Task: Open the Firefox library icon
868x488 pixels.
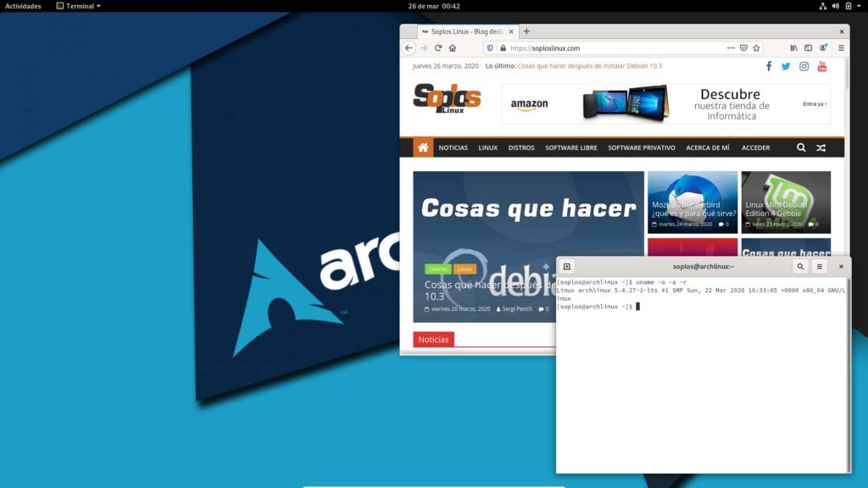Action: tap(794, 48)
